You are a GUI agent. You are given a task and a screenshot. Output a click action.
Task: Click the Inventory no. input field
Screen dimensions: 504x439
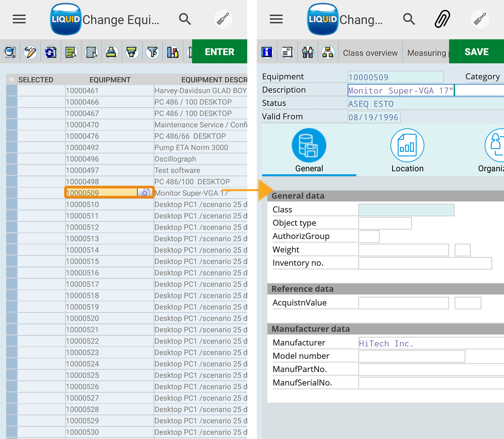(x=425, y=263)
